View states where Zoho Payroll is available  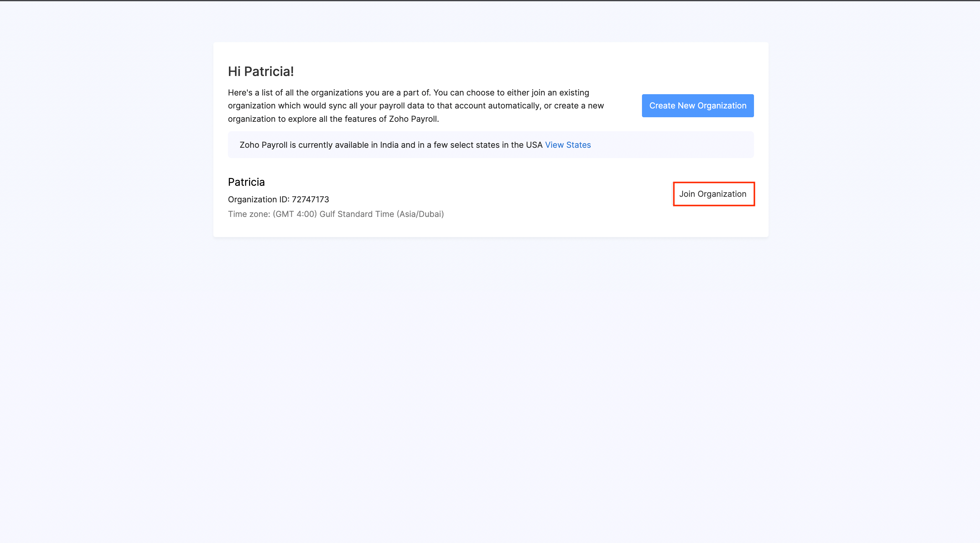tap(568, 145)
